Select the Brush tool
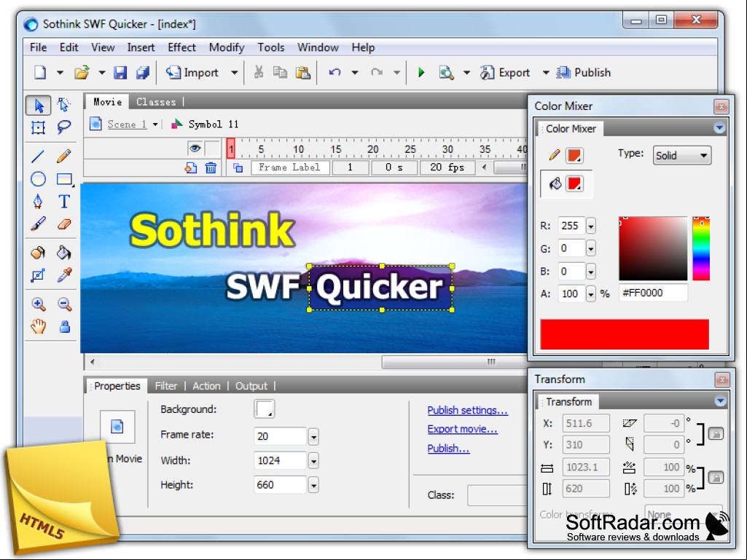 coord(38,224)
